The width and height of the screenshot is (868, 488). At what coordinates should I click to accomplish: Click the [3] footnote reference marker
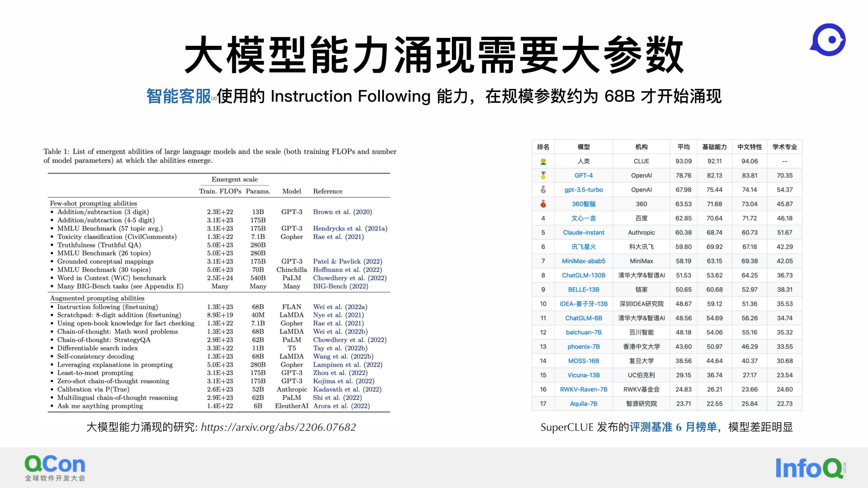[214, 99]
